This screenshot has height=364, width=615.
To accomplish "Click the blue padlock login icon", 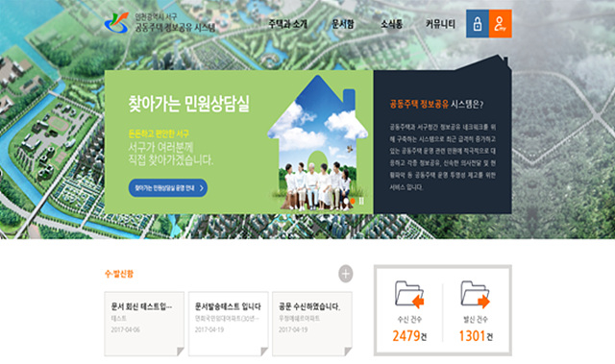I will click(x=478, y=23).
